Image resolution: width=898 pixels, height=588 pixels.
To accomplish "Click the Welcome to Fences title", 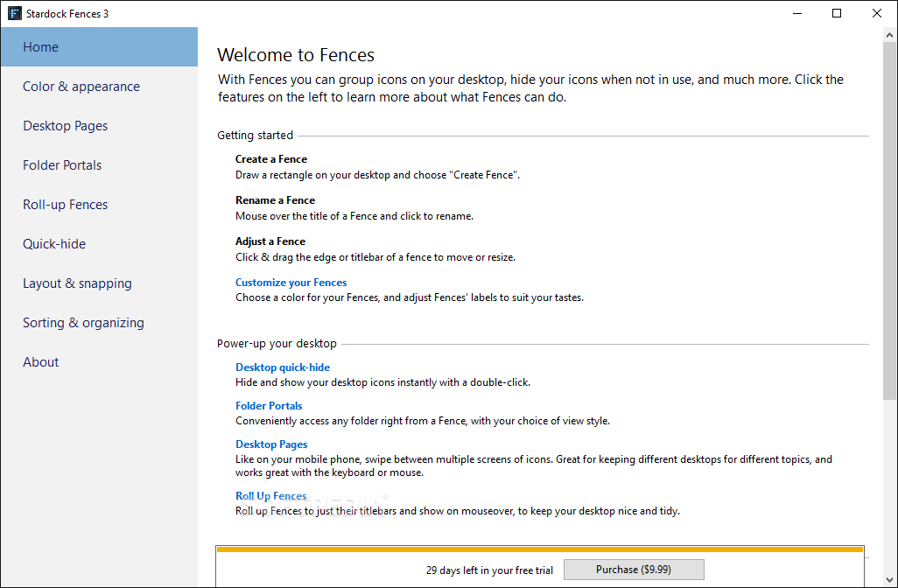I will pyautogui.click(x=296, y=55).
